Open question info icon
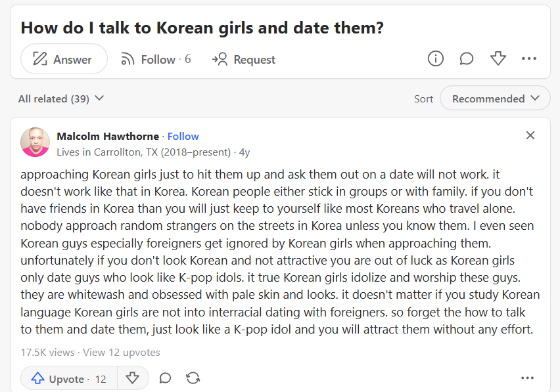This screenshot has width=560, height=392. [435, 59]
